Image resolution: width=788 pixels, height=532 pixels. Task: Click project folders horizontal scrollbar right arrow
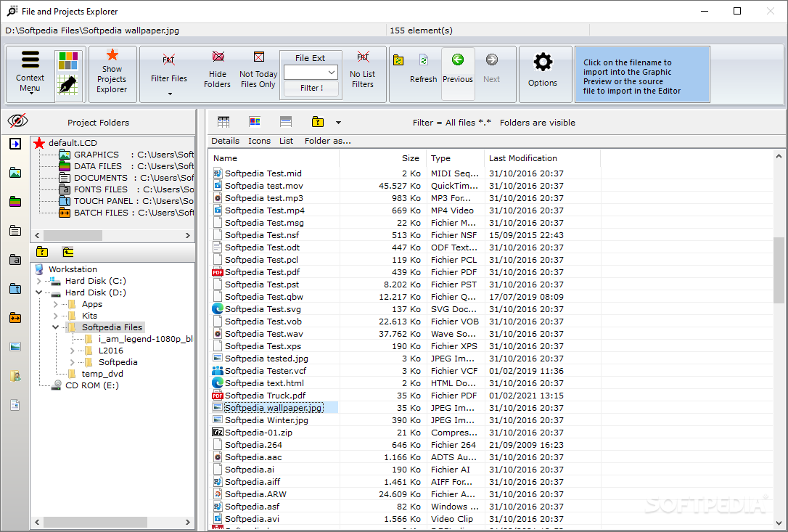click(187, 235)
